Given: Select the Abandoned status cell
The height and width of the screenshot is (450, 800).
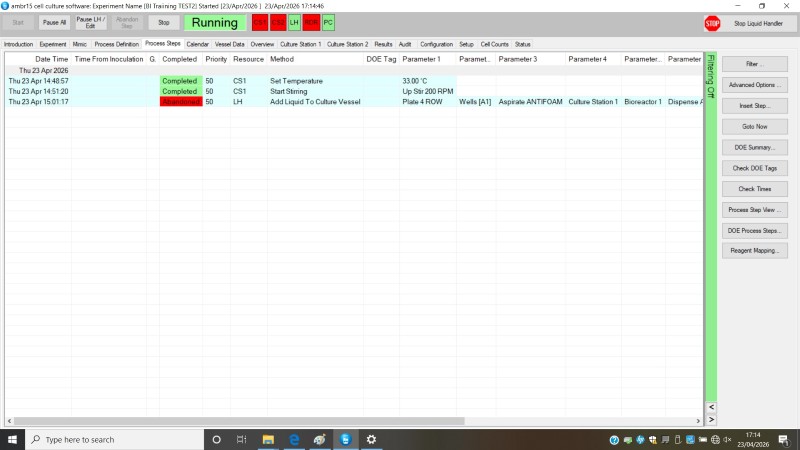Looking at the screenshot, I should point(181,102).
